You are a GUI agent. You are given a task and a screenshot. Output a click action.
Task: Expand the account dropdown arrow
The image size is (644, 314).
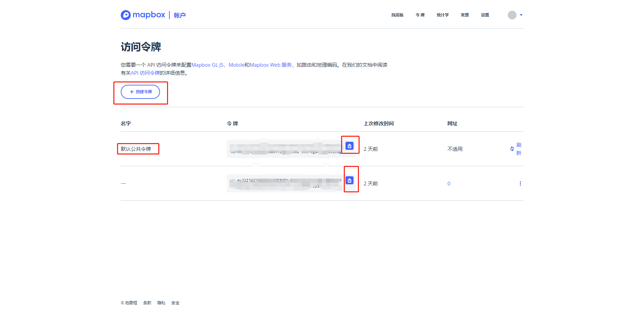521,15
